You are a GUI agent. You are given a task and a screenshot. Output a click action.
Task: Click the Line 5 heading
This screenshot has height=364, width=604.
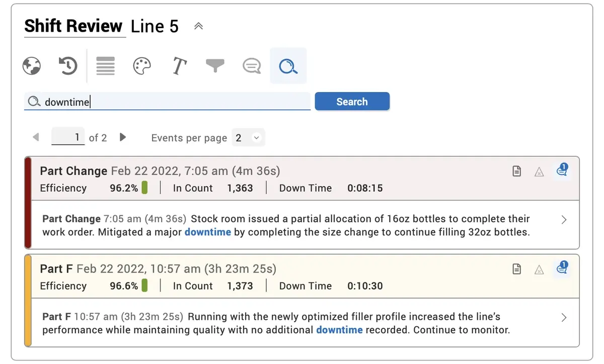155,27
